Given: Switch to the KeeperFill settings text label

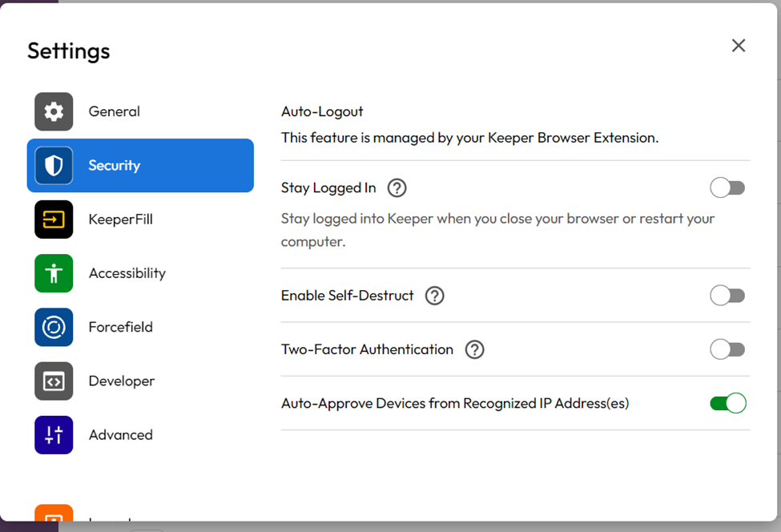Looking at the screenshot, I should (120, 220).
